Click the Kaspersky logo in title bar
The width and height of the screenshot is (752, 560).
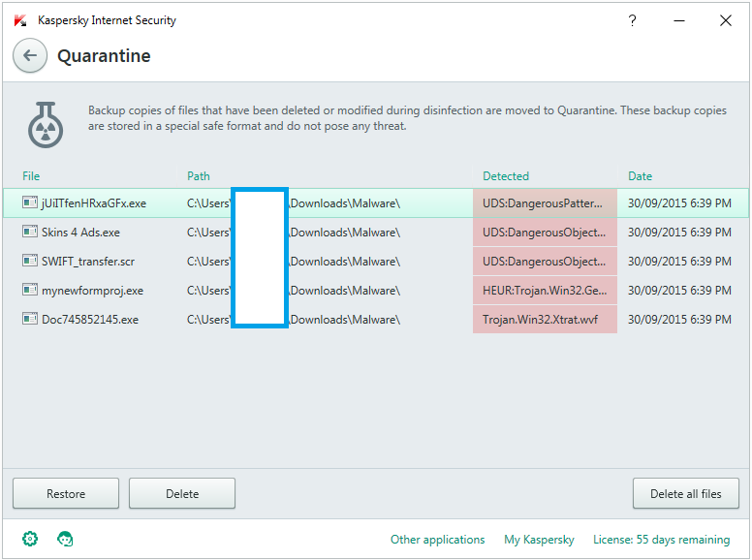coord(20,20)
